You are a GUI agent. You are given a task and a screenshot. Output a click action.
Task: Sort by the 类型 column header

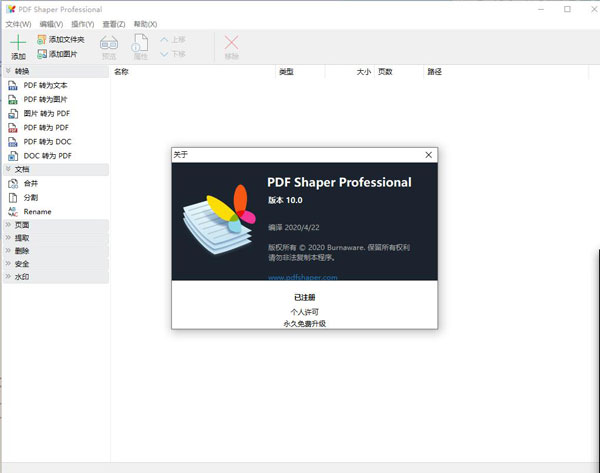(300, 72)
